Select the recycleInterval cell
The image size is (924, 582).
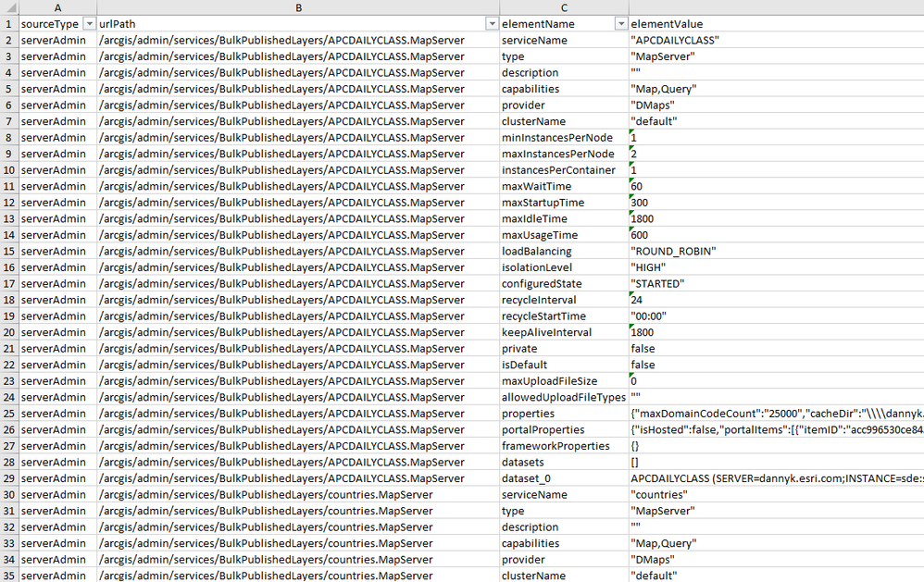coord(564,300)
